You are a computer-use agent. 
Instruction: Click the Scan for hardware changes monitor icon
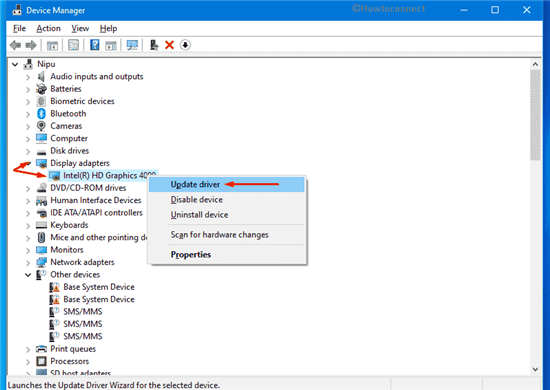click(x=132, y=45)
